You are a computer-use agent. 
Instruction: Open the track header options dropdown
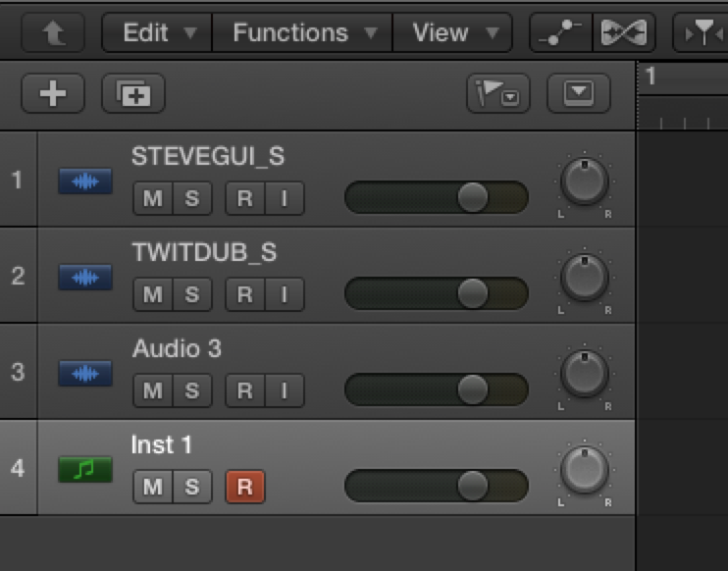578,94
